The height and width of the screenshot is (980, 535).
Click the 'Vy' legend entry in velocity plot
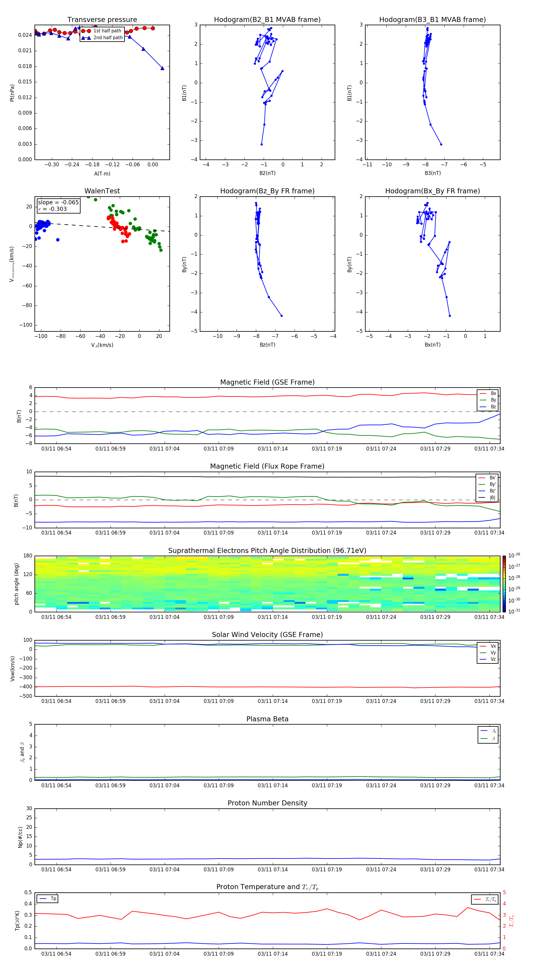click(488, 652)
